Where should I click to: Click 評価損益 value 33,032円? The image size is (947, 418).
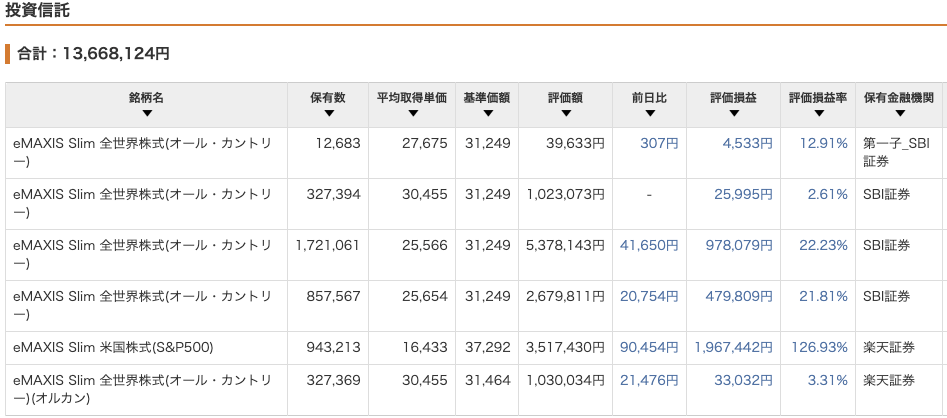click(x=743, y=381)
